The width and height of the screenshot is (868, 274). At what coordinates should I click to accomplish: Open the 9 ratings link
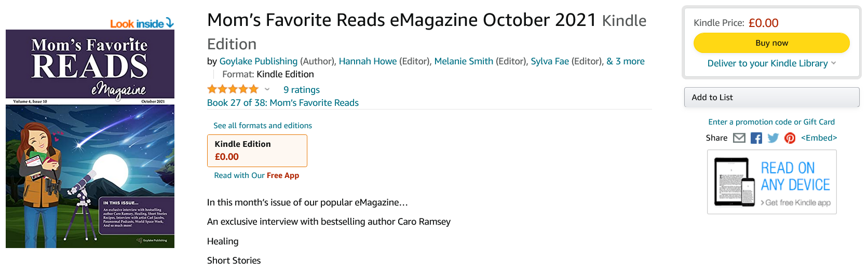[x=301, y=90]
